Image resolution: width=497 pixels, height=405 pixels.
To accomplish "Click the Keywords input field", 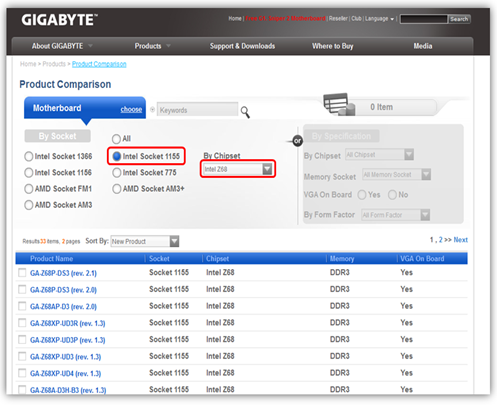I will click(197, 110).
